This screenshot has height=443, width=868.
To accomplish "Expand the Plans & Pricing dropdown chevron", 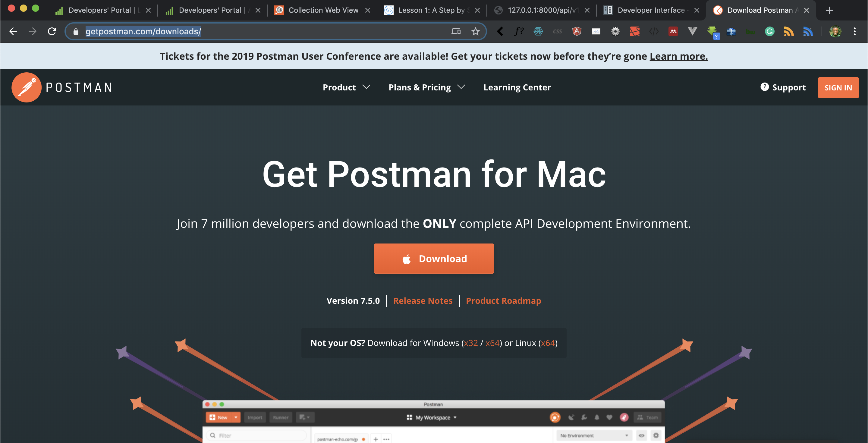I will pos(461,87).
